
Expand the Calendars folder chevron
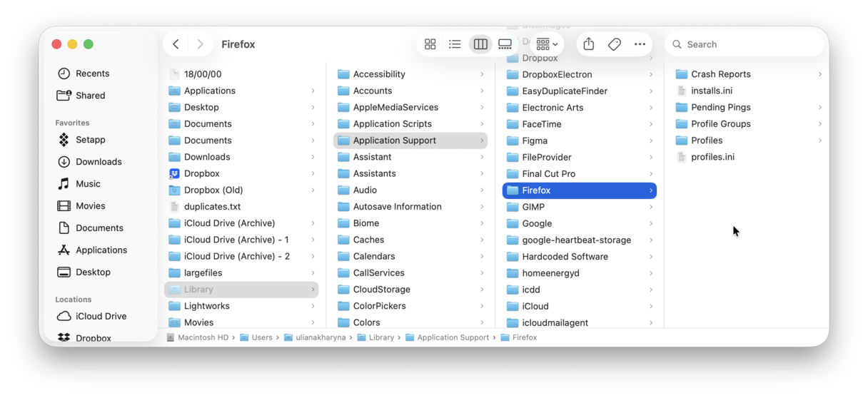coord(482,257)
